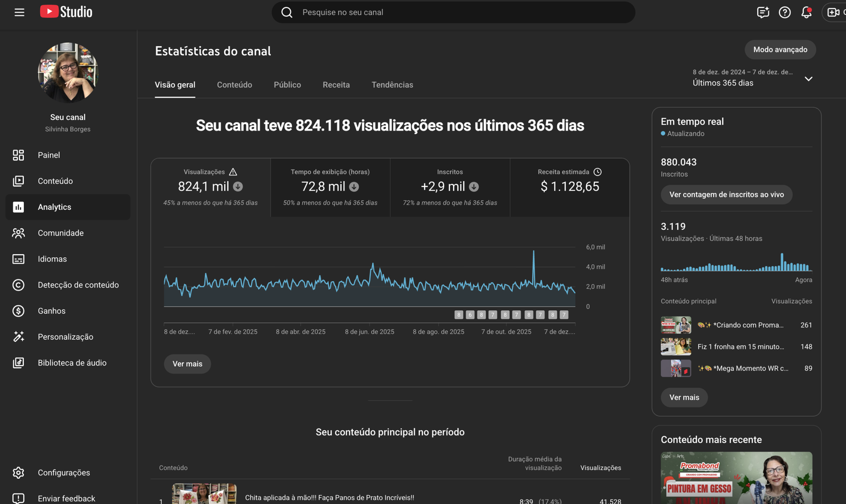Open Painel from the sidebar
846x504 pixels.
49,155
